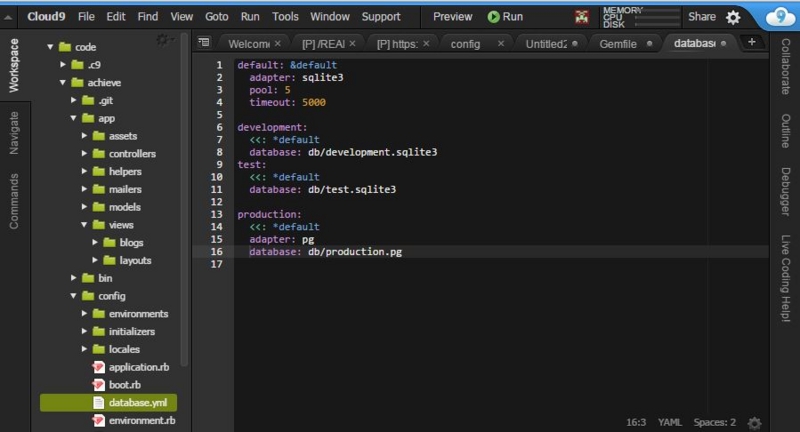The image size is (800, 432).
Task: Expand the initializers folder
Action: pyautogui.click(x=84, y=331)
